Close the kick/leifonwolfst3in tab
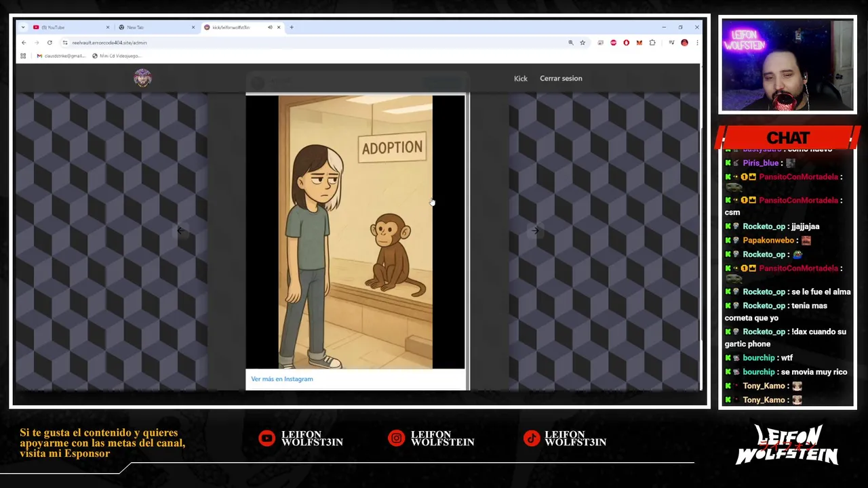The width and height of the screenshot is (868, 488). [x=279, y=27]
